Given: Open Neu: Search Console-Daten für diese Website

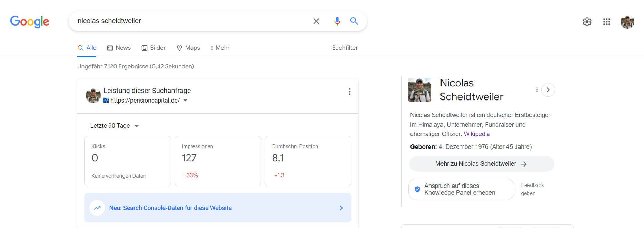Looking at the screenshot, I should point(218,208).
